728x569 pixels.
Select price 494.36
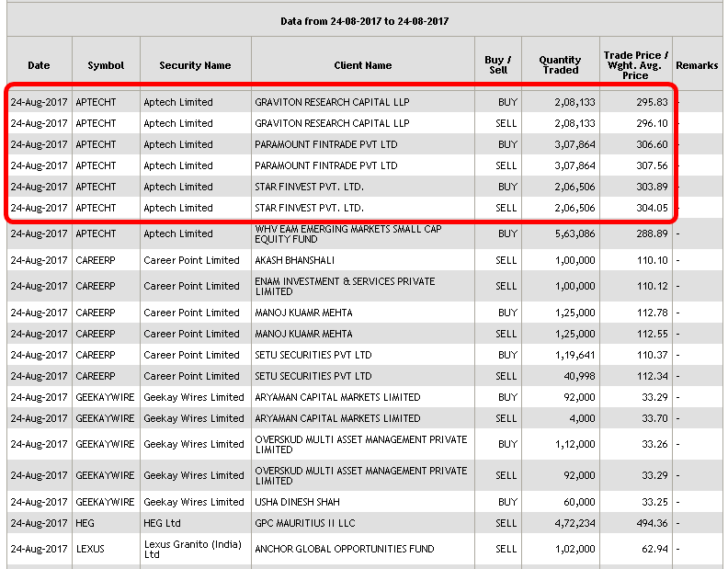[x=652, y=523]
